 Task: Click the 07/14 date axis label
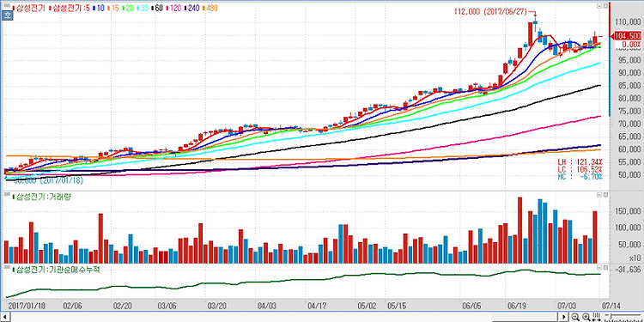pos(611,306)
